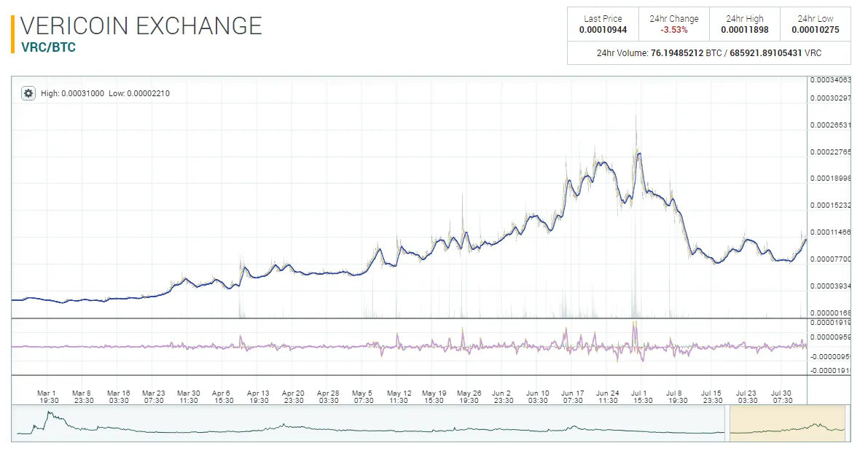Click the Apr 28 03:30 date label

pos(328,397)
